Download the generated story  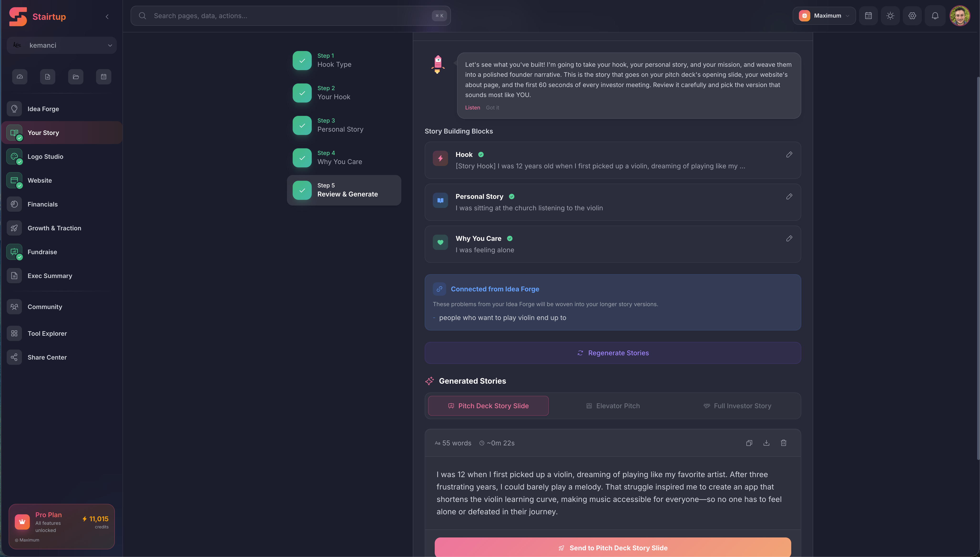click(x=766, y=443)
